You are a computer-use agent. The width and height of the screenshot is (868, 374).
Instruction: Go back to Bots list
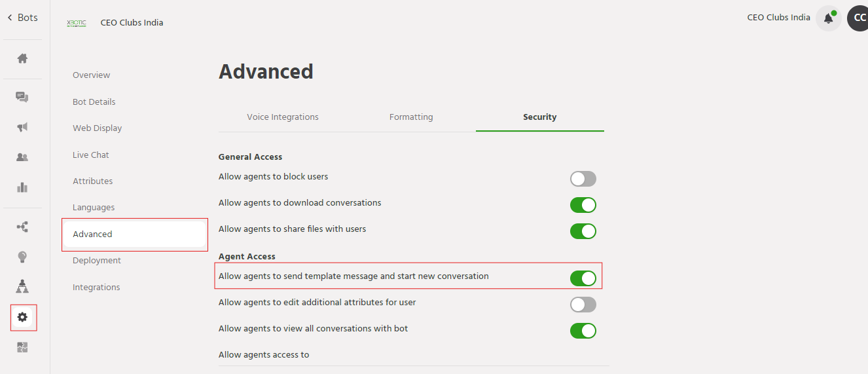pyautogui.click(x=22, y=18)
